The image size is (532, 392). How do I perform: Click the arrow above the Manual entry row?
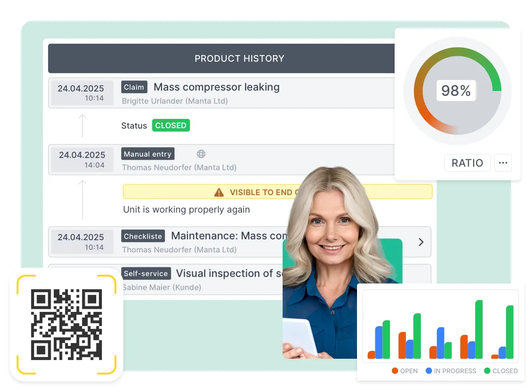82,126
